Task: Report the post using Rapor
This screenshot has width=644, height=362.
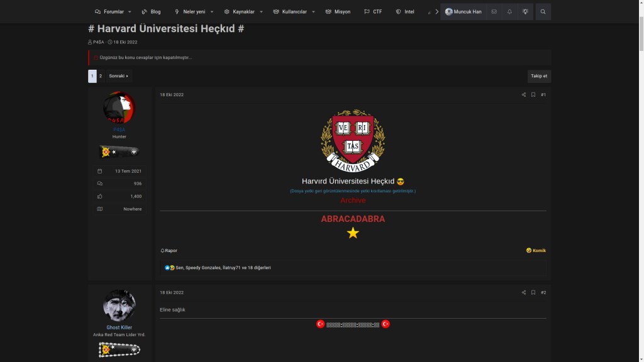Action: (x=169, y=250)
